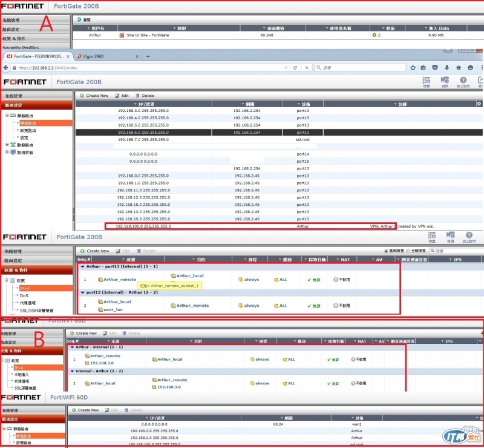Screen dimensions: 484x448
Task: Open the wizard icon in routing page header
Action: (427, 82)
